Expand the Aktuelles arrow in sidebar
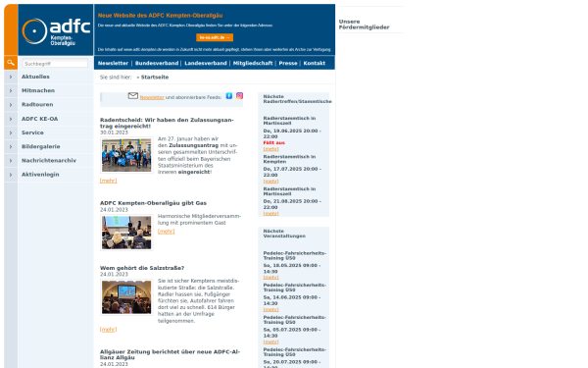The height and width of the screenshot is (368, 588). 11,77
